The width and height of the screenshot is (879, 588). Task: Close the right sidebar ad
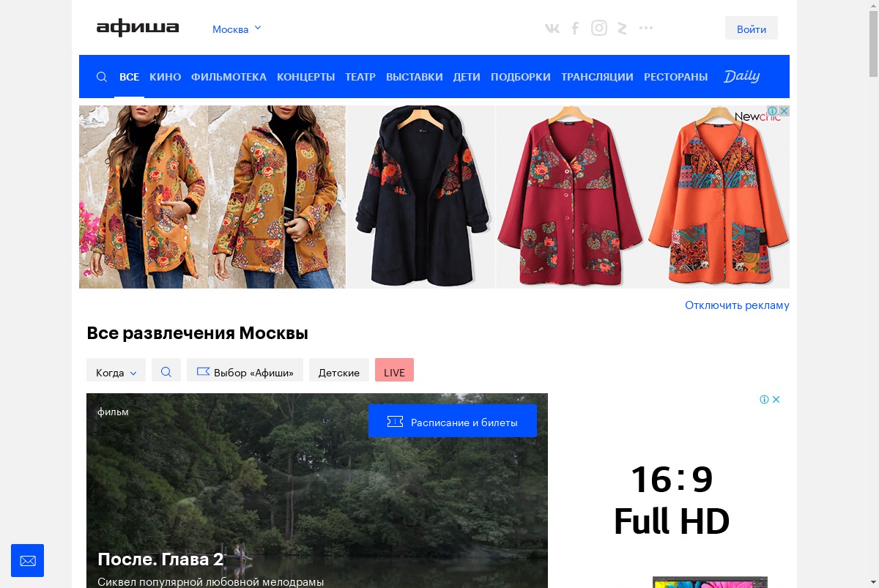(776, 399)
